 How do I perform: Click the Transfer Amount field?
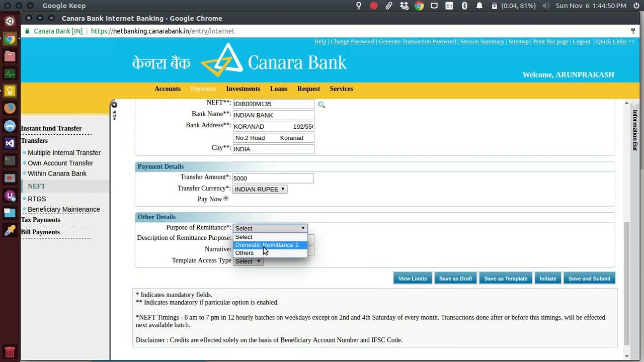click(273, 178)
